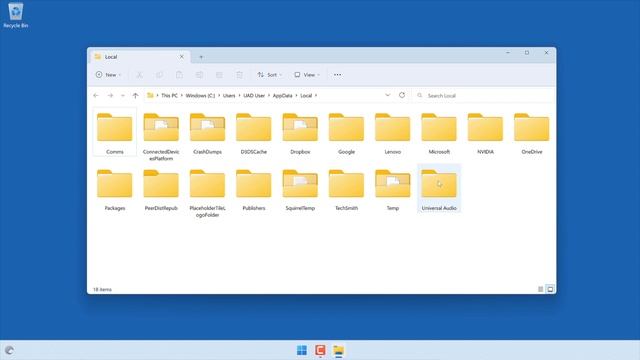Image resolution: width=640 pixels, height=360 pixels.
Task: Select the Google folder
Action: [346, 132]
